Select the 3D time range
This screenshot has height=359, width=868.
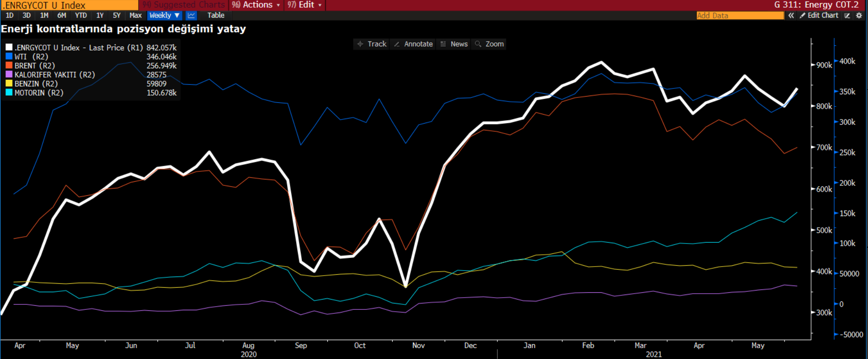click(27, 15)
